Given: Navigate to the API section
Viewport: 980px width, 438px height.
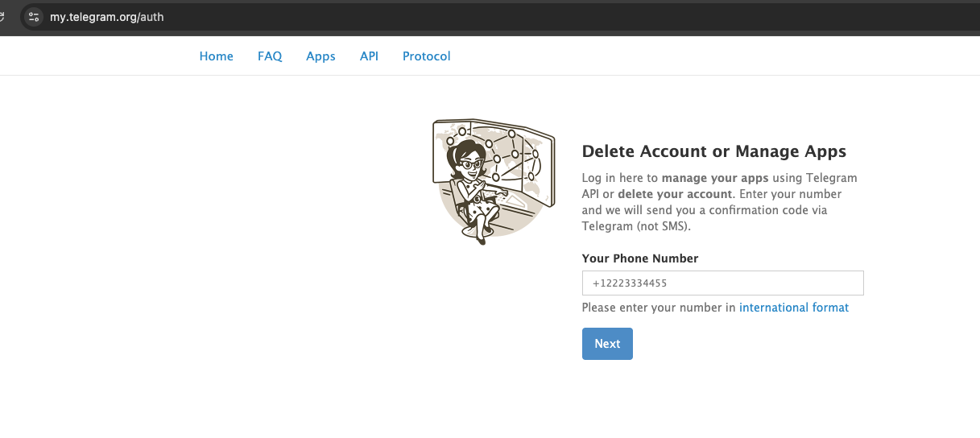Looking at the screenshot, I should [369, 56].
